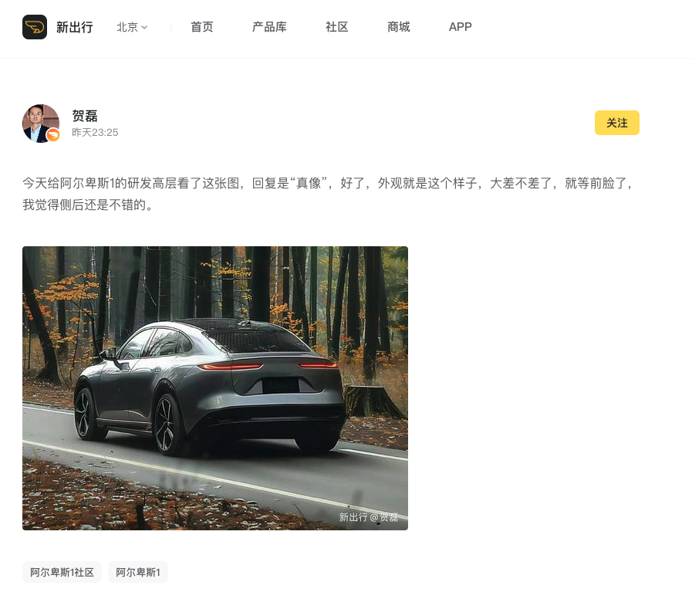Click the chevron arrow beside 北京
The width and height of the screenshot is (692, 616).
[x=143, y=27]
